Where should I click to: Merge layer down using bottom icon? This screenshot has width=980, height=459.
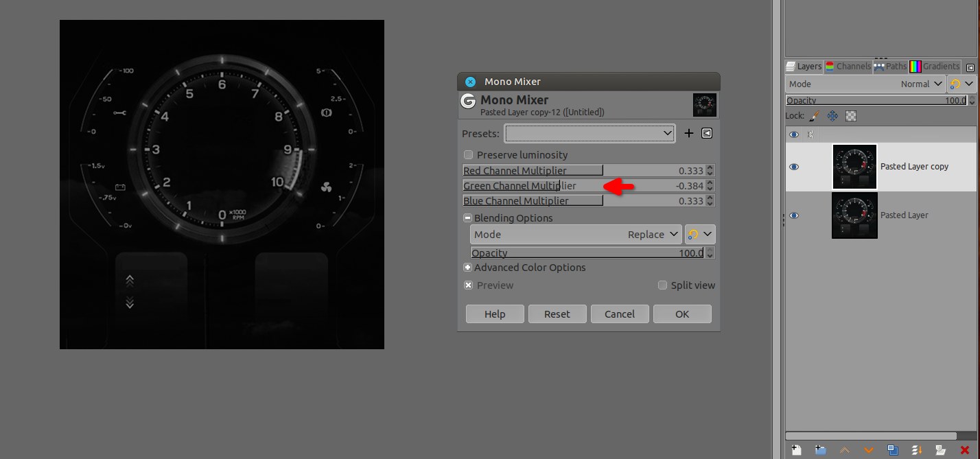[917, 450]
